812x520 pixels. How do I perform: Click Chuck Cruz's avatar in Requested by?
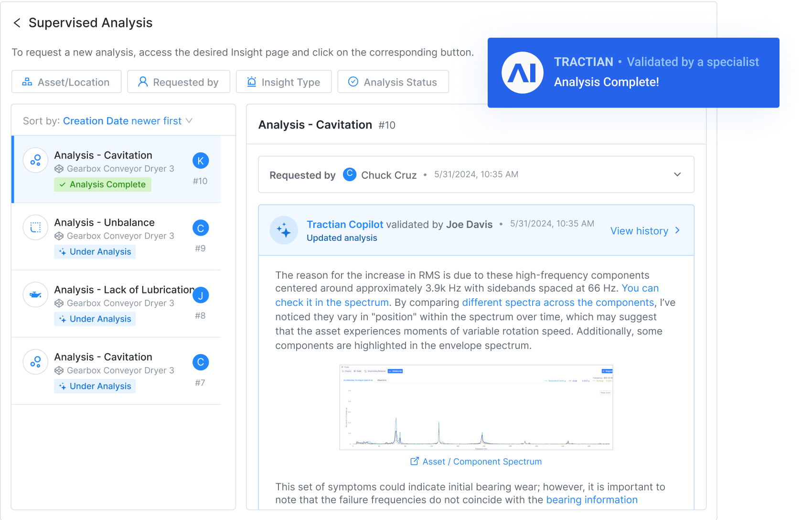350,174
